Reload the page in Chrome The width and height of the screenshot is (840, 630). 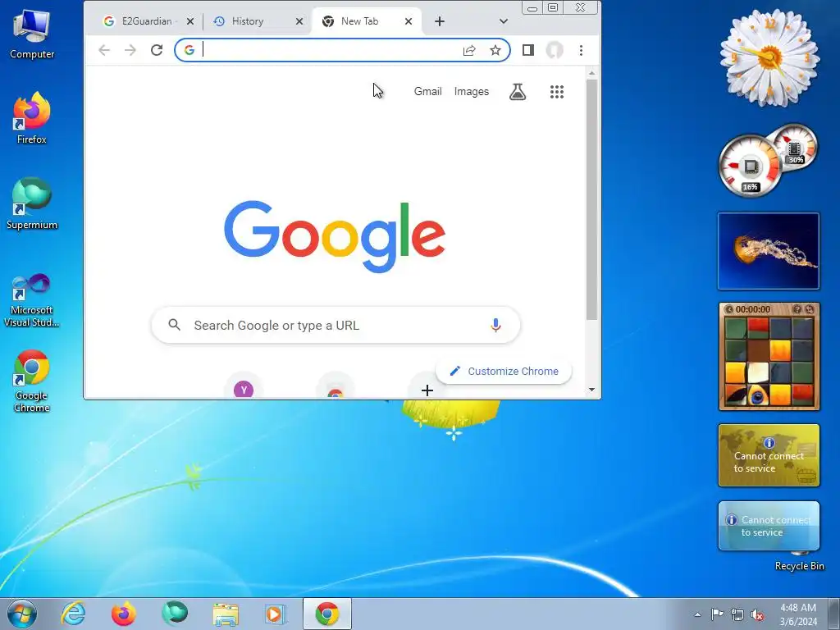(157, 50)
